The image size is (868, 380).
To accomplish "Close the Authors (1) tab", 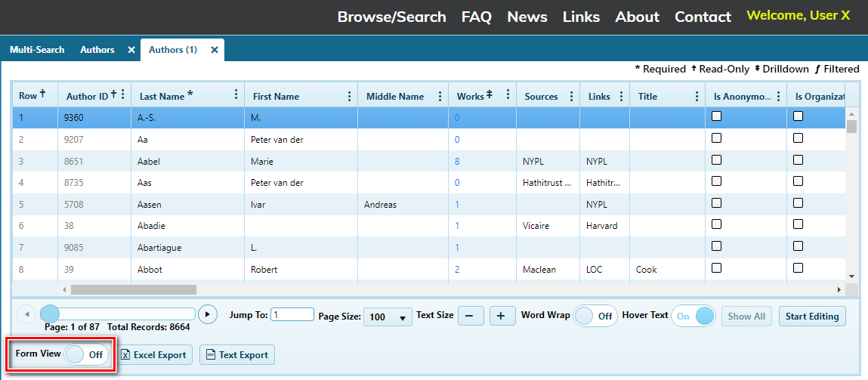I will (215, 50).
